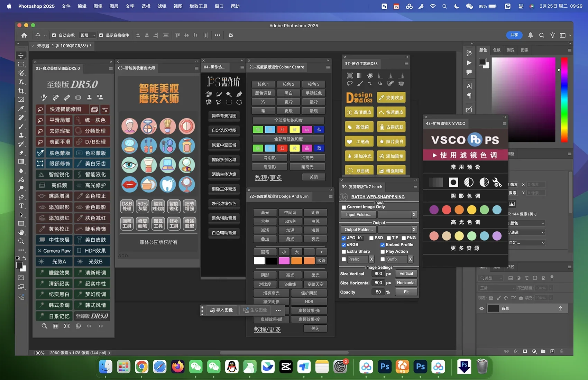Click the 背景 layer thumbnail

point(493,308)
